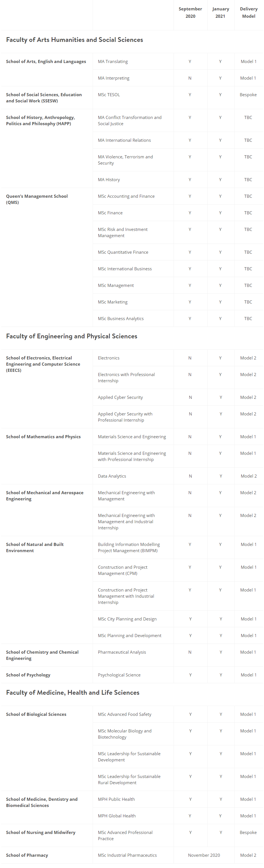Select MSc Business Analytics in the table

(x=121, y=318)
